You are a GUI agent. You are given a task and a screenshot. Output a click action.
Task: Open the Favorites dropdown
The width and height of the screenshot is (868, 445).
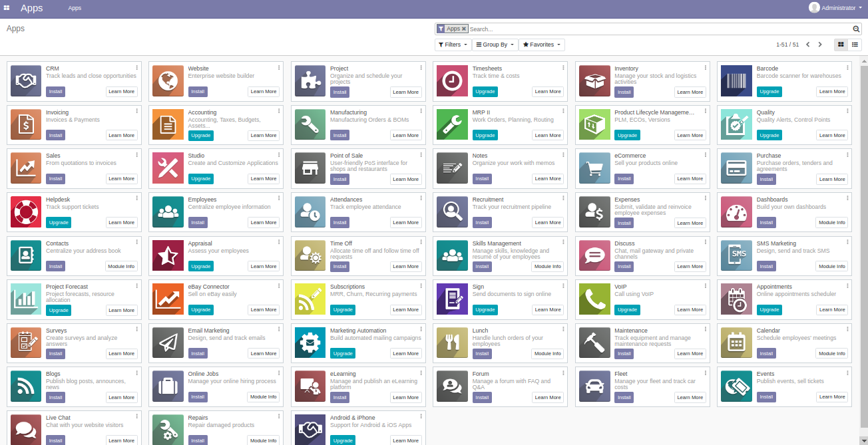coord(542,45)
